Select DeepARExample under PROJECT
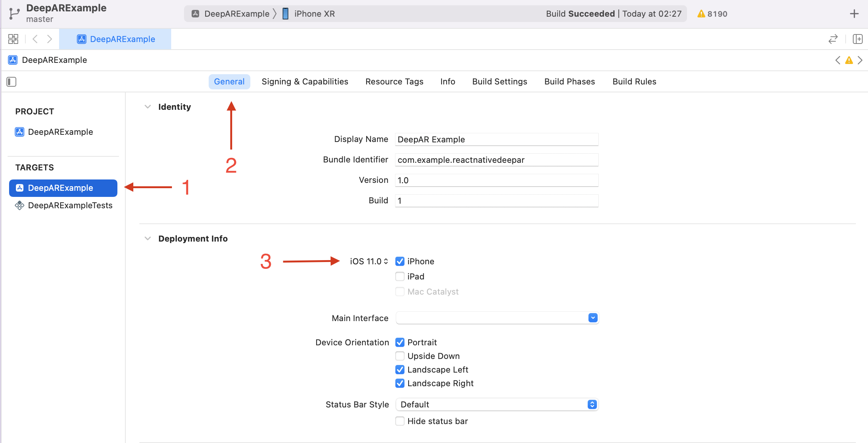Screen dimensions: 868x443 (x=60, y=132)
